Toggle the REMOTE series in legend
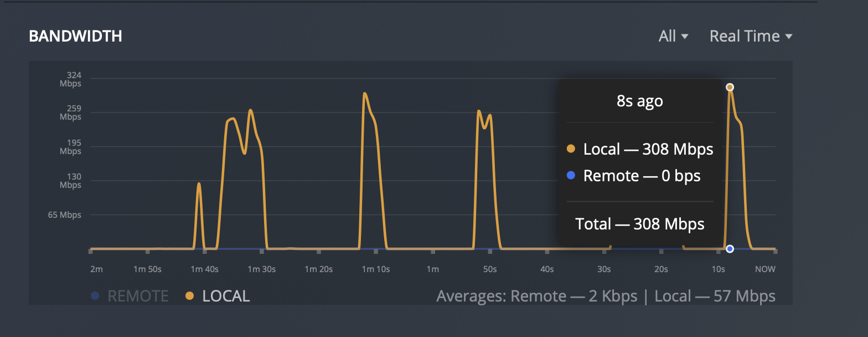Screen dimensions: 868x337 (x=130, y=296)
